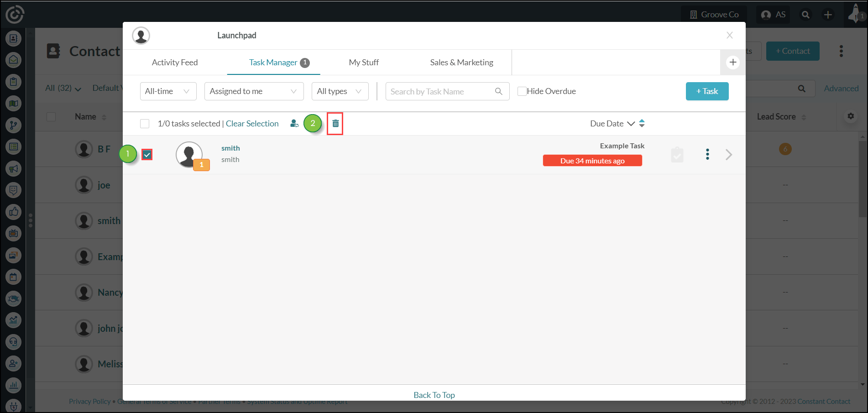Screen dimensions: 868x413
Task: Open the Groove Co account switcher
Action: [x=714, y=15]
